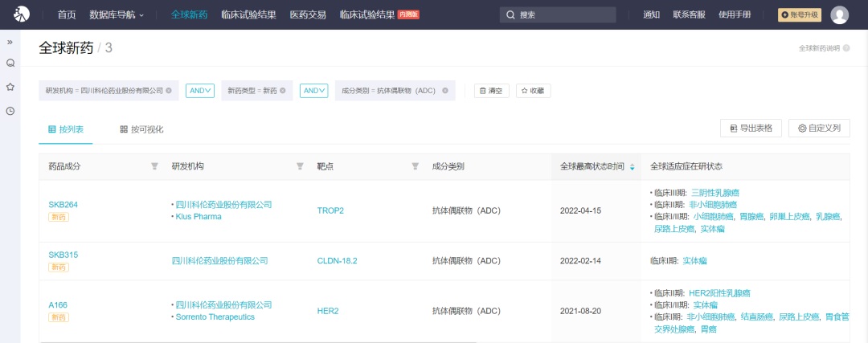Open history clock icon in sidebar
Screen dimensions: 868x343
pyautogui.click(x=10, y=111)
